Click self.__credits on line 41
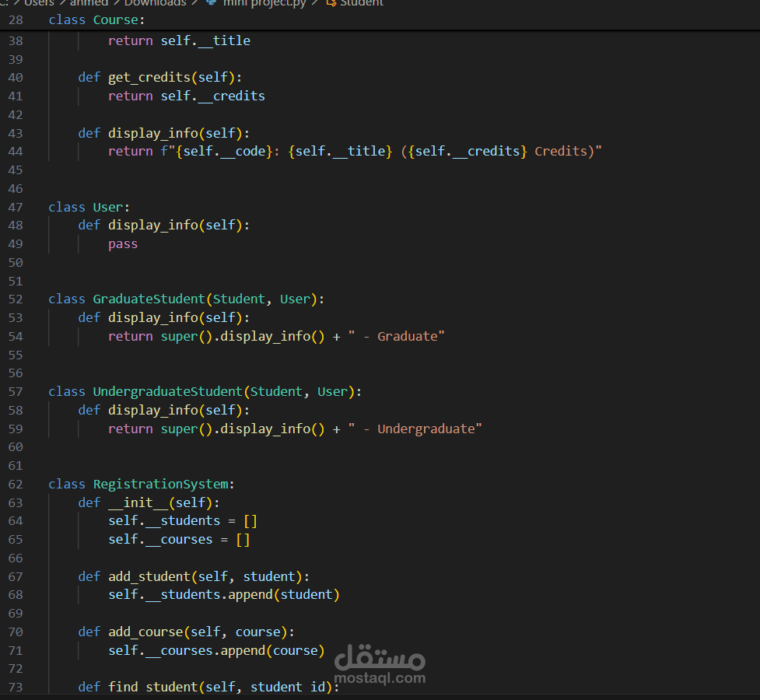This screenshot has height=700, width=760. 213,96
